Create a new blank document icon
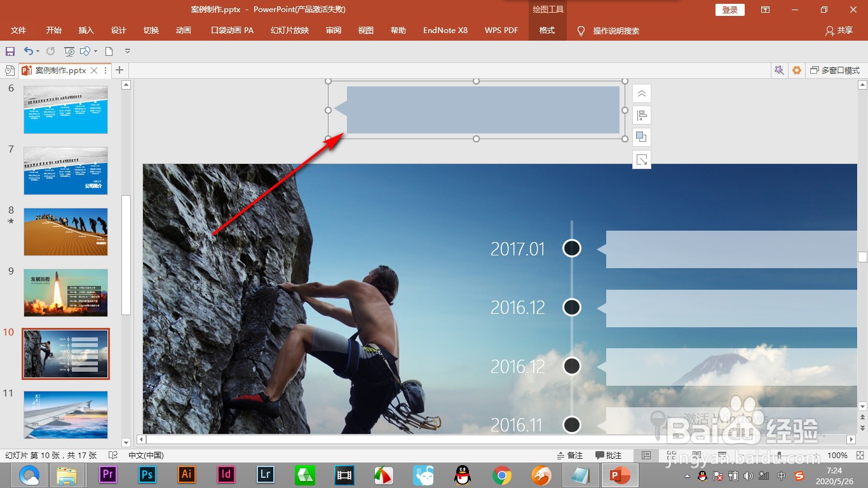Image resolution: width=868 pixels, height=488 pixels. [x=109, y=51]
